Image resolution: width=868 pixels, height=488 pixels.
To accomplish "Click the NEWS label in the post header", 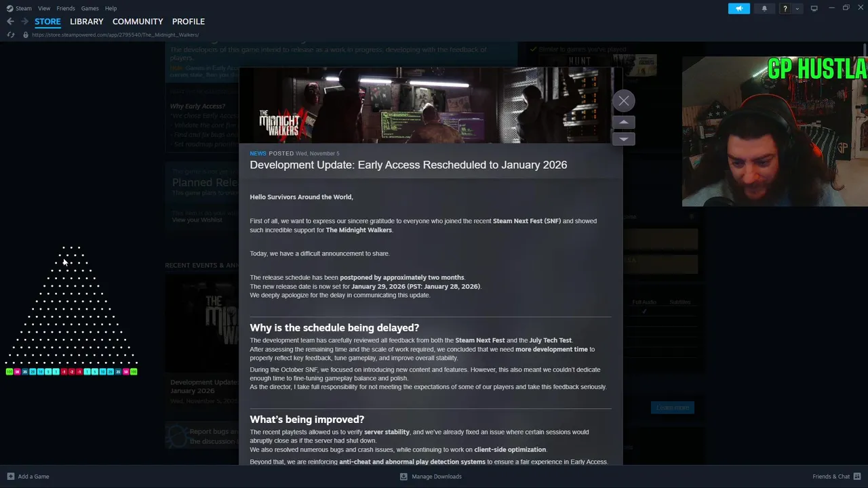I will (258, 153).
